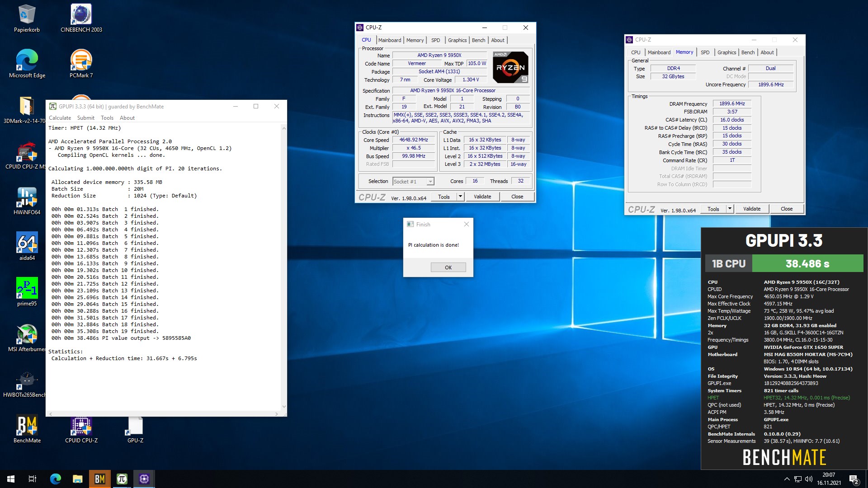Open File Explorer from the taskbar

77,479
